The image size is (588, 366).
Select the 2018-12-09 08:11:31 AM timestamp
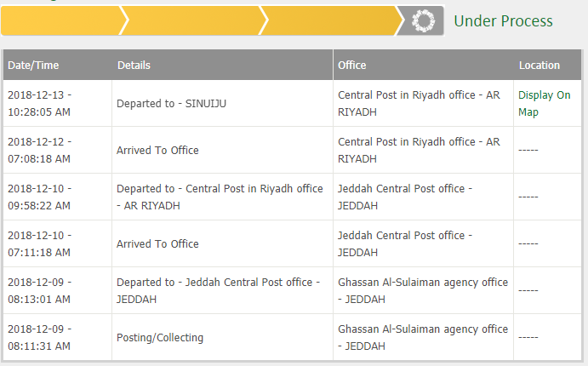click(39, 338)
